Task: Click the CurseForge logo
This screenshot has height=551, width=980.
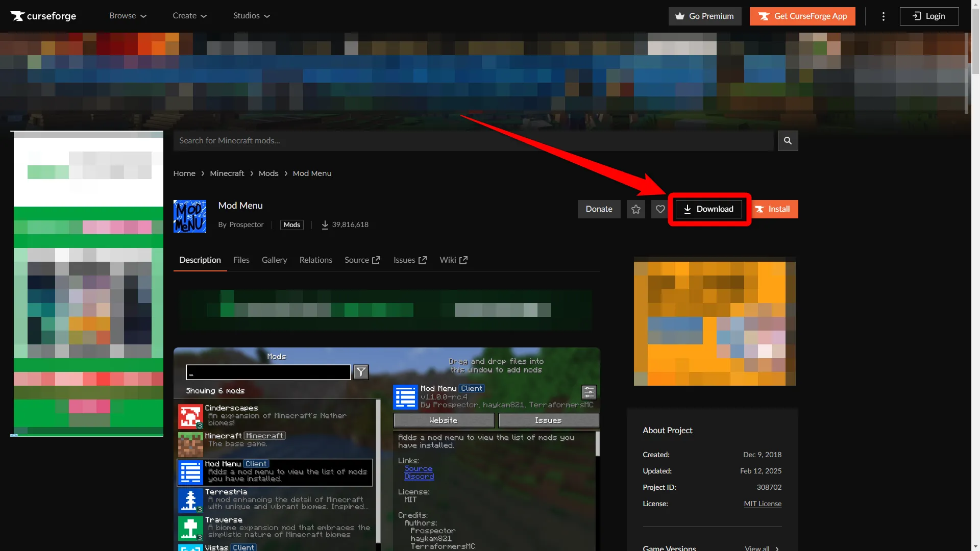Action: click(x=43, y=16)
